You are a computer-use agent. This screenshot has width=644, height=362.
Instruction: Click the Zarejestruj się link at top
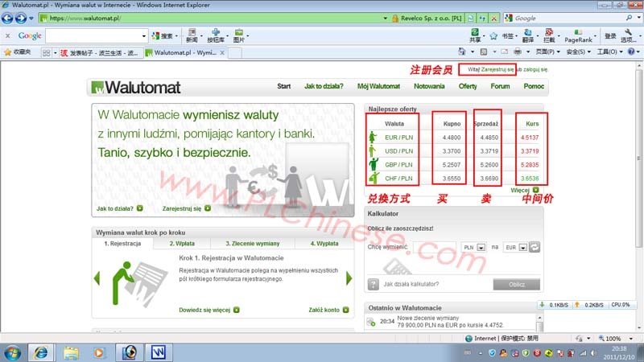(x=497, y=69)
